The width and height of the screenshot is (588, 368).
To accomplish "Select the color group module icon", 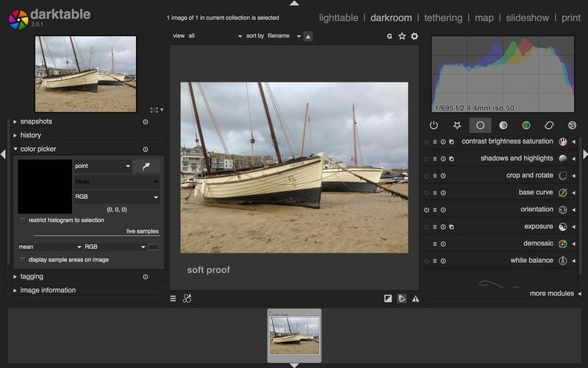I will coord(526,125).
